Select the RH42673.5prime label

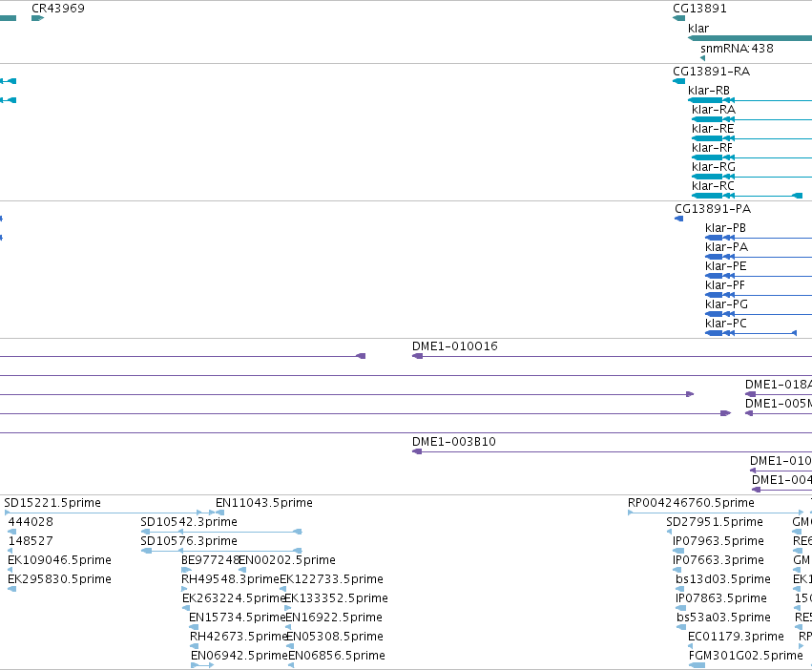(x=239, y=637)
